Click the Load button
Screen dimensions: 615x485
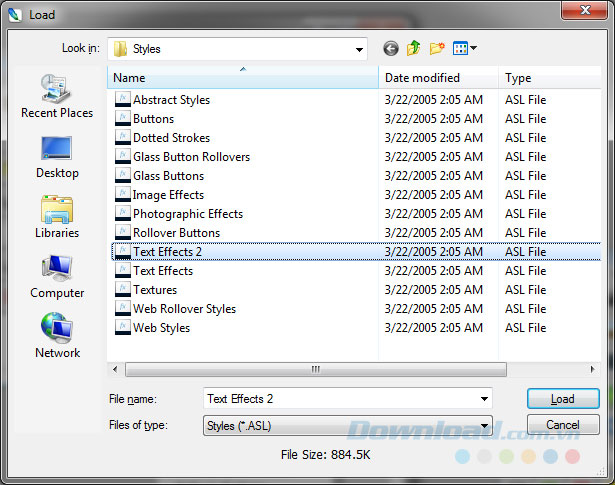563,399
